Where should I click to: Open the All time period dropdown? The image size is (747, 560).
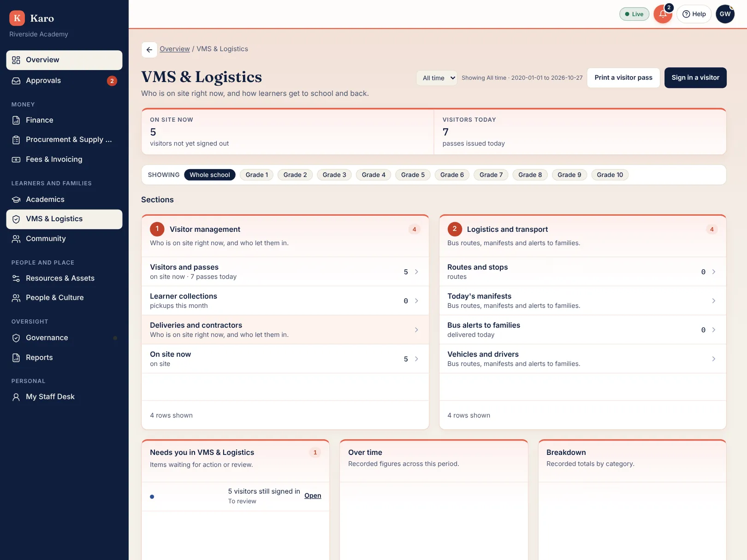[437, 78]
